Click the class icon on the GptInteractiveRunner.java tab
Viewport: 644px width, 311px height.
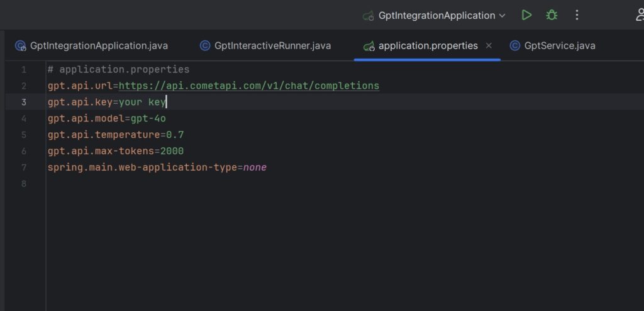coord(205,45)
